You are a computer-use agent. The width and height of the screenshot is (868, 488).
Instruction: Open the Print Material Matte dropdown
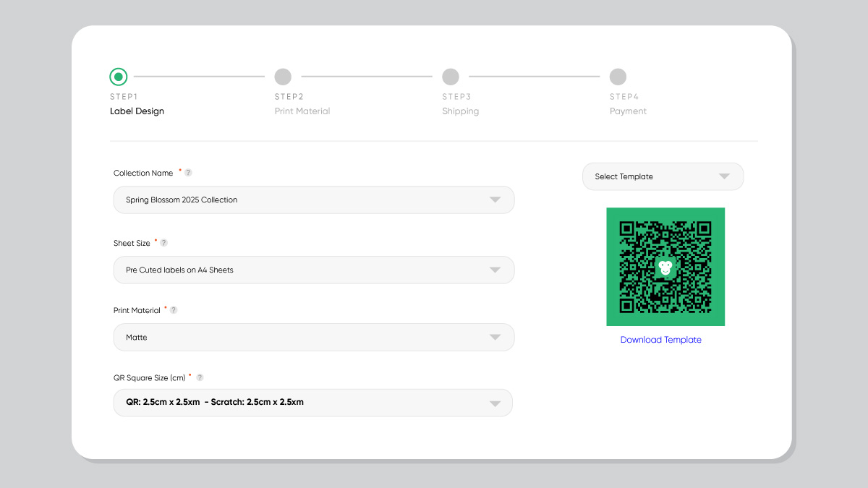click(x=314, y=337)
